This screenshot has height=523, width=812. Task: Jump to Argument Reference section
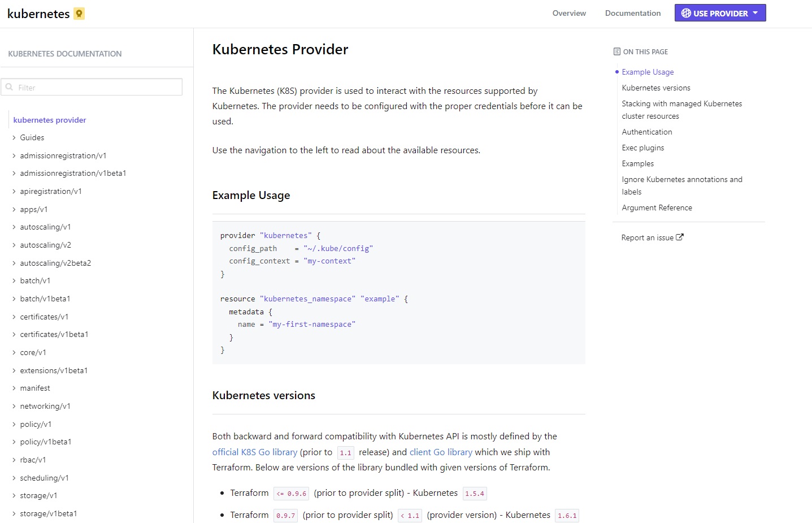[657, 208]
